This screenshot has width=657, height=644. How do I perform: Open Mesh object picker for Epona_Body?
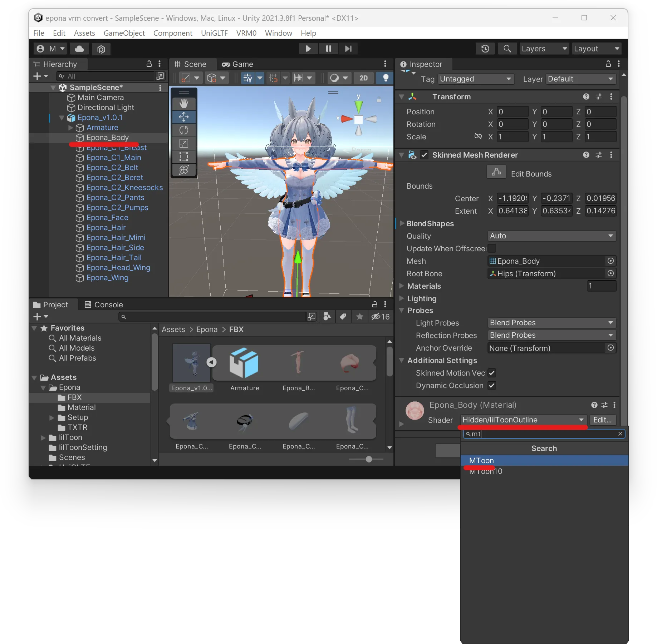[611, 261]
